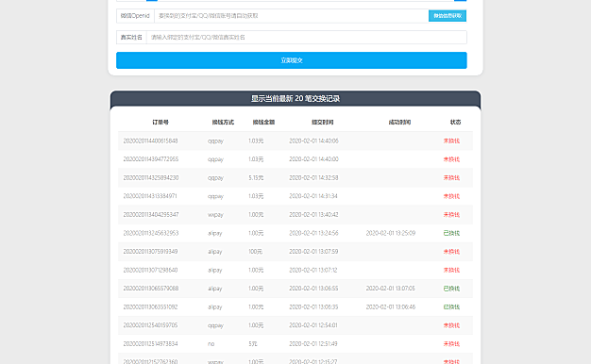
Task: Click order number 2020020113075919349
Action: coord(150,252)
